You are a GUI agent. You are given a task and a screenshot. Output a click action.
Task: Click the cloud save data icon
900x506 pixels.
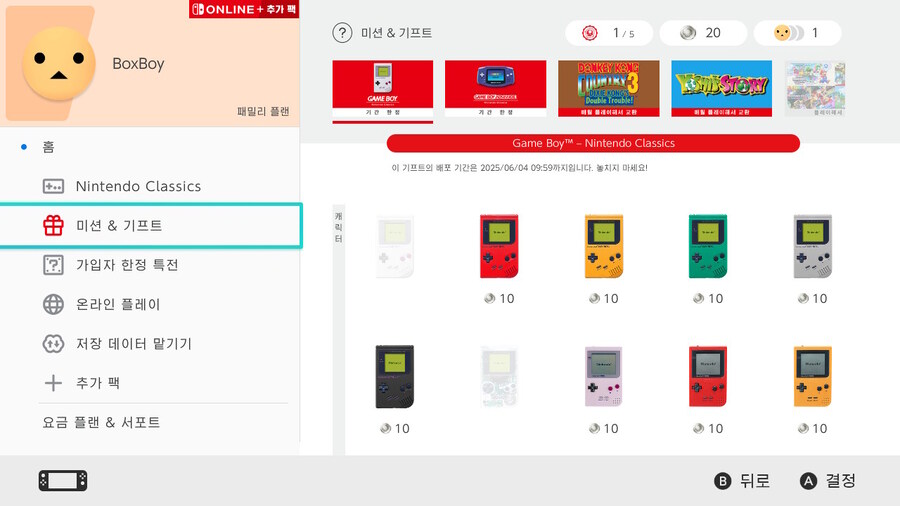pyautogui.click(x=53, y=344)
